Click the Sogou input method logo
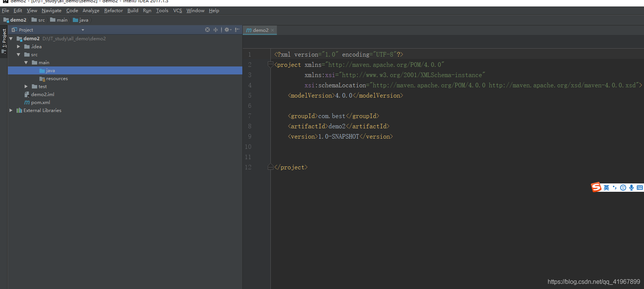The height and width of the screenshot is (289, 644). click(x=596, y=187)
